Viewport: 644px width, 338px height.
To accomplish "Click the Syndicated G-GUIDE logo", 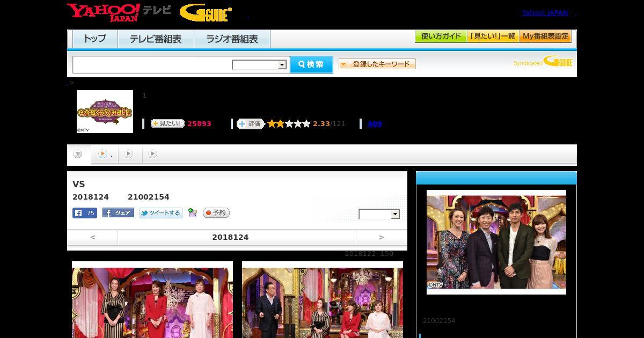I will click(x=543, y=62).
